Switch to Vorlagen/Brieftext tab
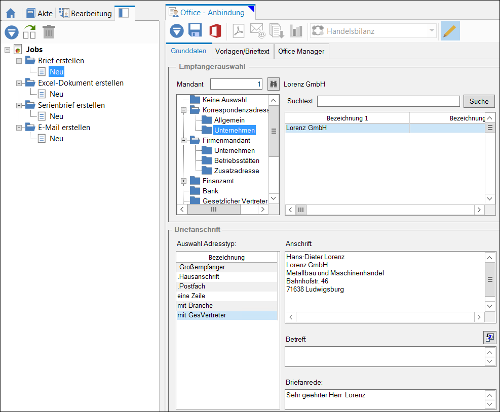 point(242,51)
